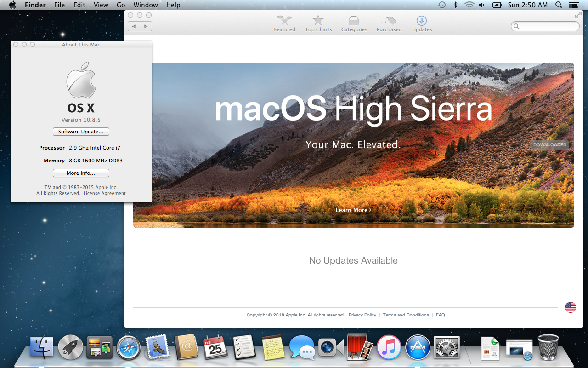Open System Preferences gear in the Dock

[x=447, y=347]
